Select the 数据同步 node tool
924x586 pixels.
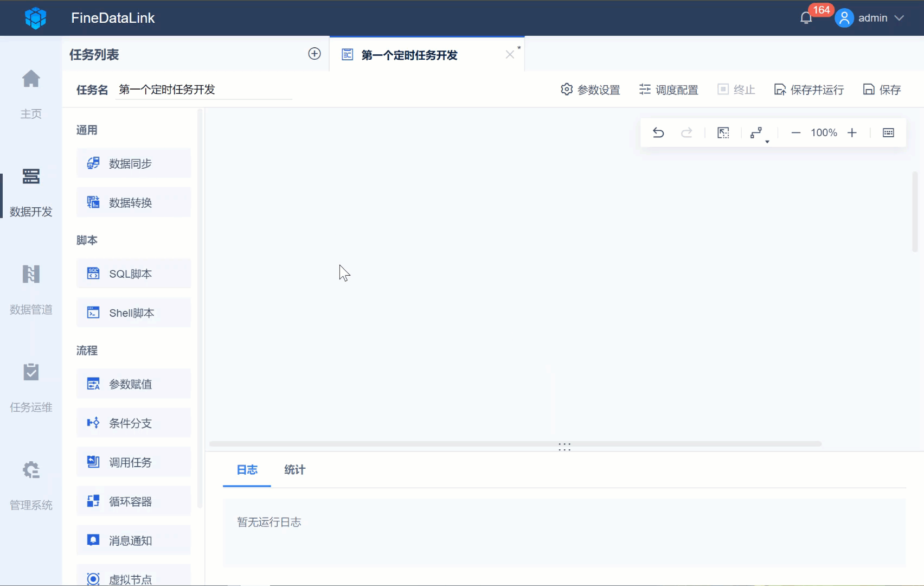133,163
